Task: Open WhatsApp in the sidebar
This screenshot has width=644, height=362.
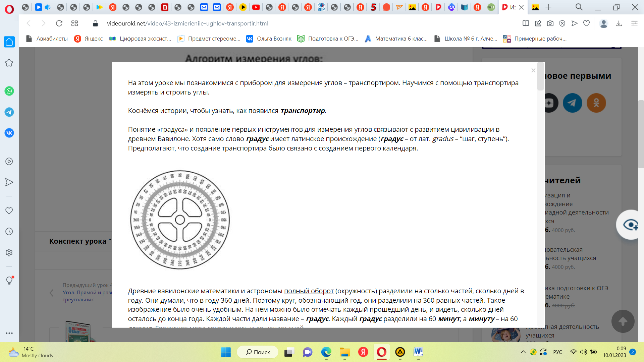Action: 9,91
